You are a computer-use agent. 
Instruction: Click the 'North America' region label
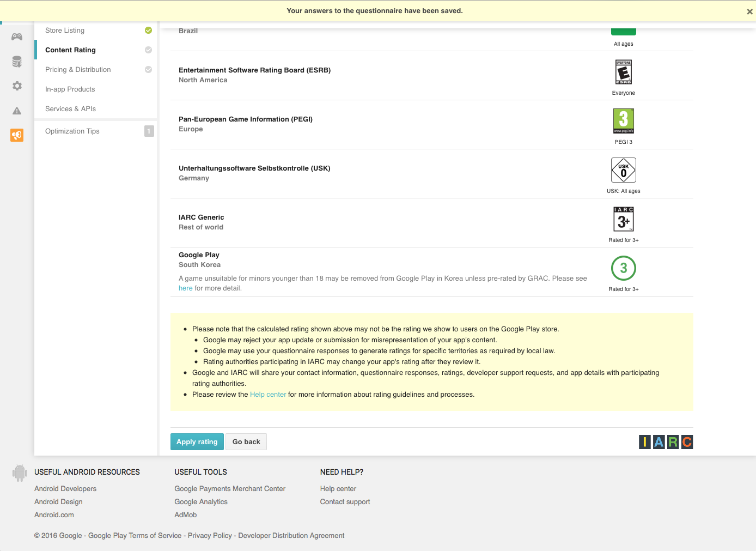203,80
